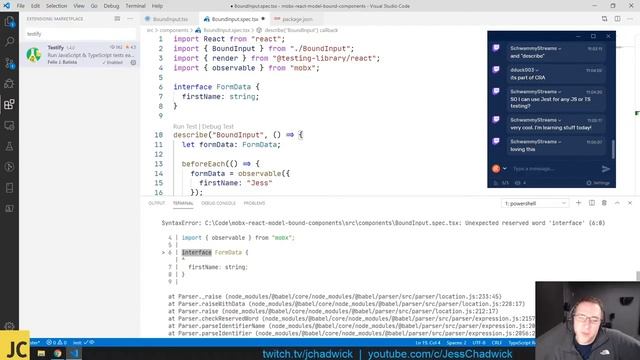Switch to the PROBLEMS panel tab

point(254,203)
